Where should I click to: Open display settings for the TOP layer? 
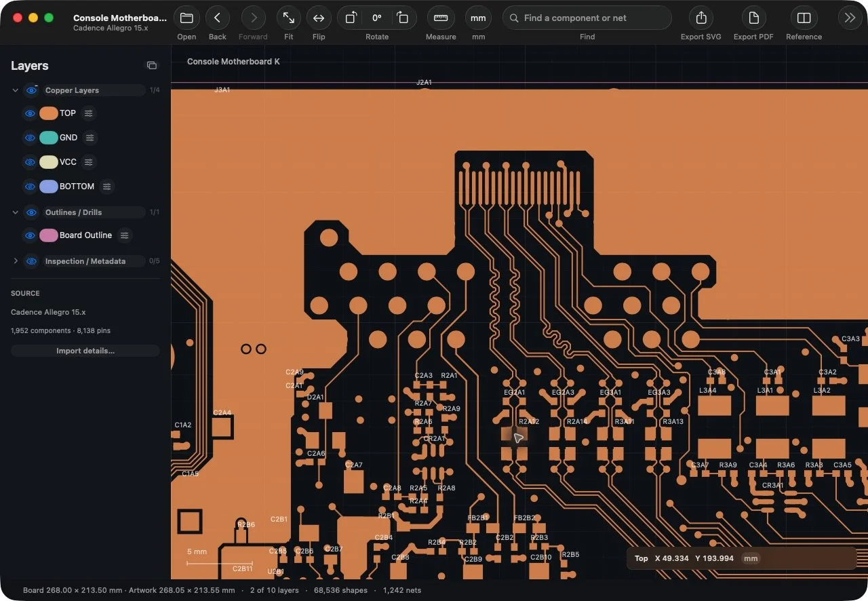88,113
